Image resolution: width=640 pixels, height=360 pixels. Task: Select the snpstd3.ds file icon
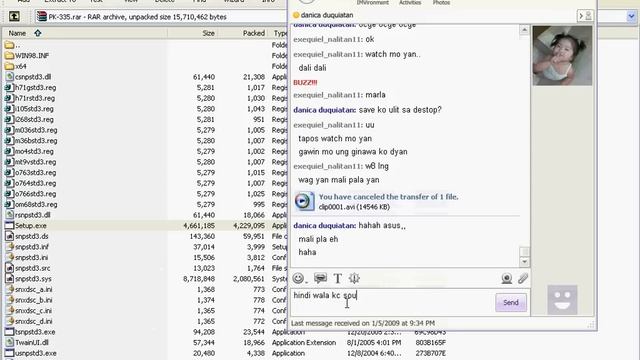point(9,236)
